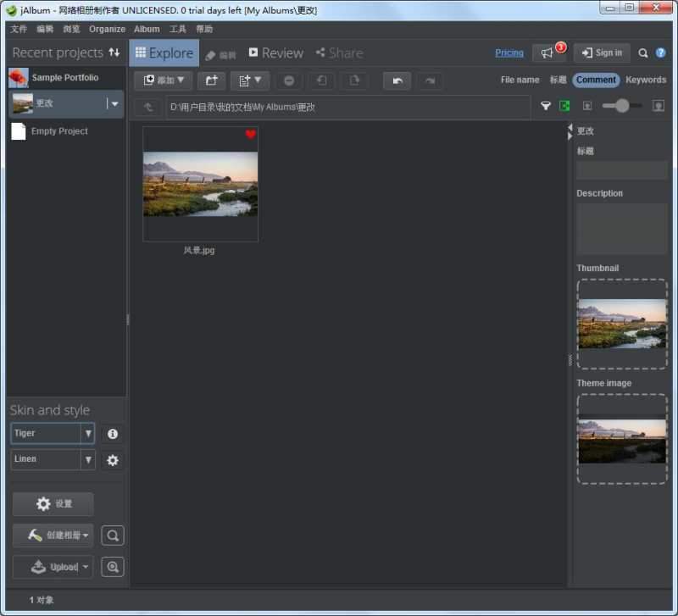Click the thumbnail size slider
Image resolution: width=678 pixels, height=616 pixels.
[x=624, y=106]
